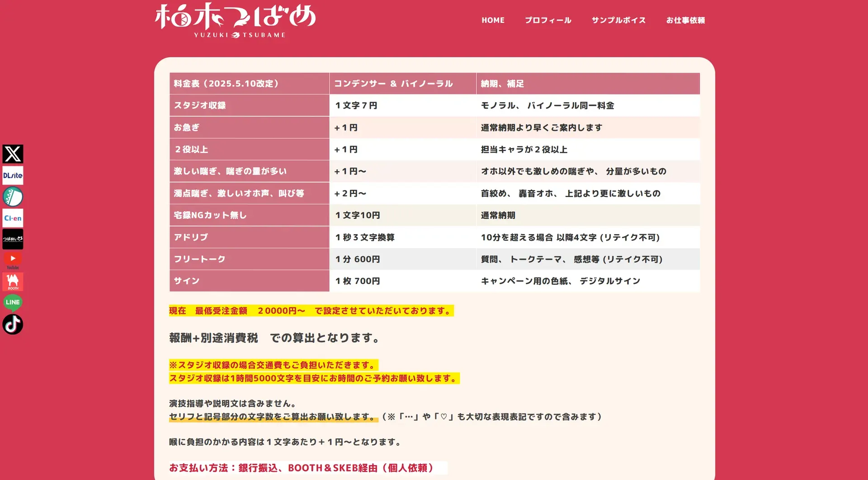Select the フリートーク row label
868x480 pixels.
click(250, 259)
